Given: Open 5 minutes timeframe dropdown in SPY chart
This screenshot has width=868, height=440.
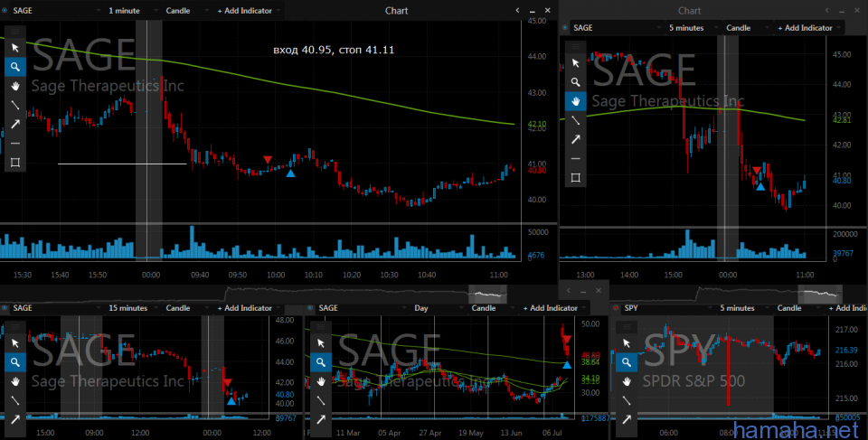Looking at the screenshot, I should [743, 308].
